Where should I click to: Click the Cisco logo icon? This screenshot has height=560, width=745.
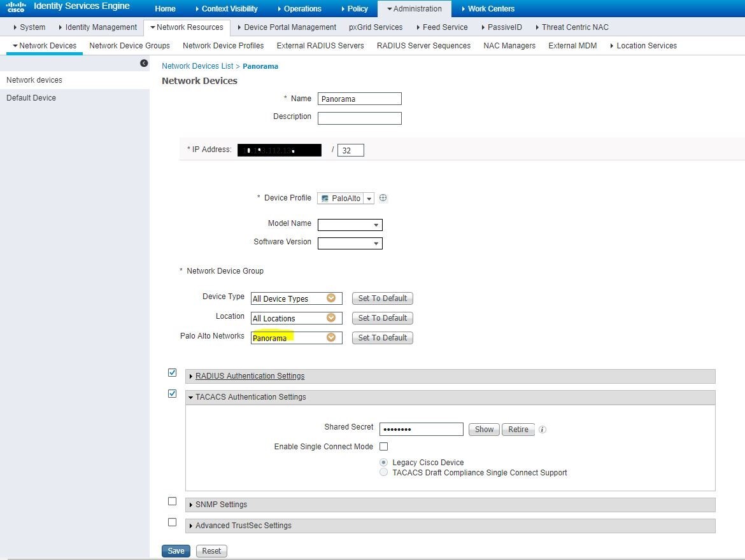16,7
